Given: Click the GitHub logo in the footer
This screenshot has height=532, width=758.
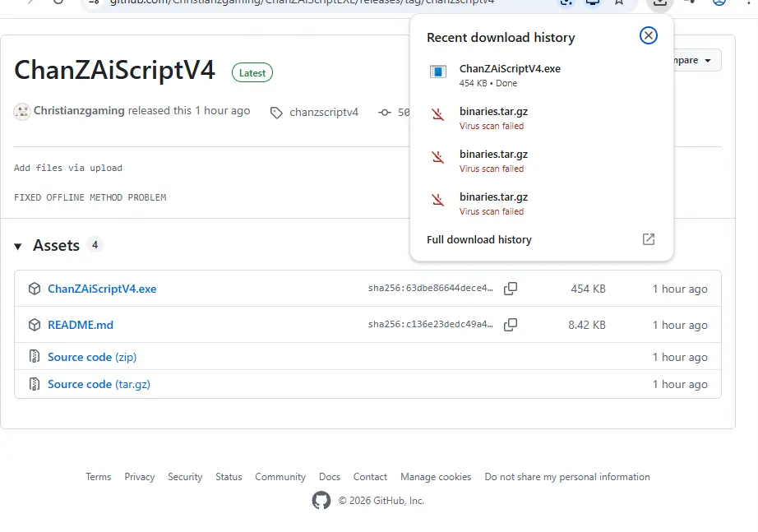Looking at the screenshot, I should click(x=321, y=500).
